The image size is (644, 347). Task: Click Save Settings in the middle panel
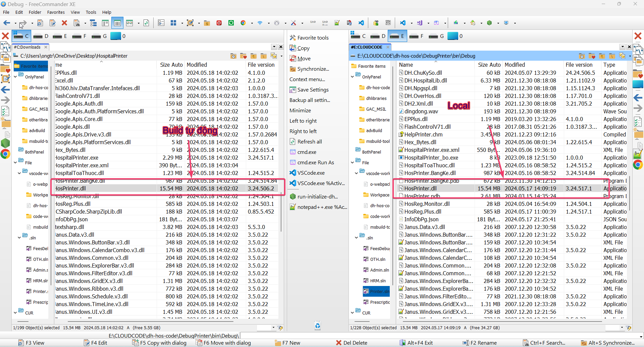click(309, 90)
